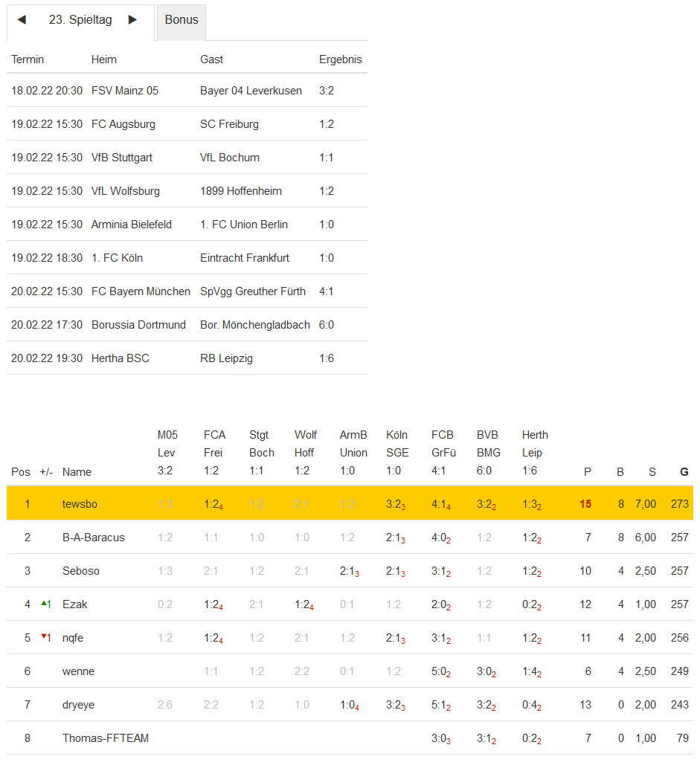Click Thomas-FFTEAM name

[105, 738]
